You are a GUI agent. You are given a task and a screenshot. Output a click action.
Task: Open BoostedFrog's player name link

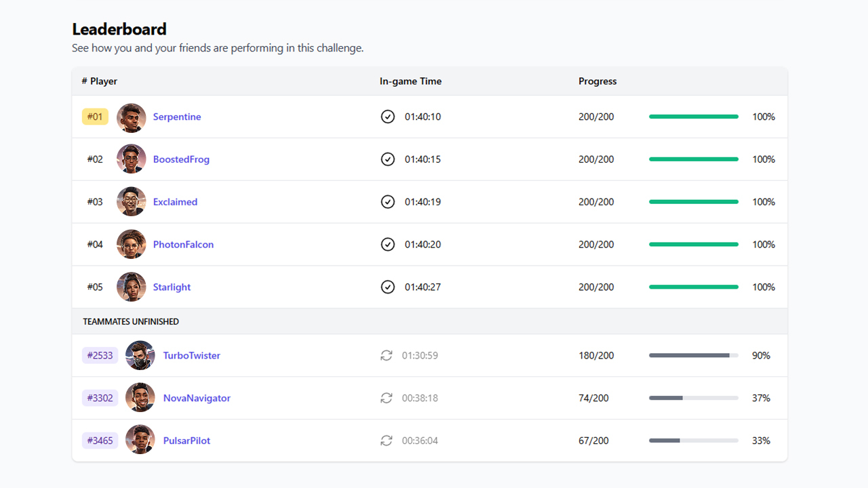click(x=181, y=159)
